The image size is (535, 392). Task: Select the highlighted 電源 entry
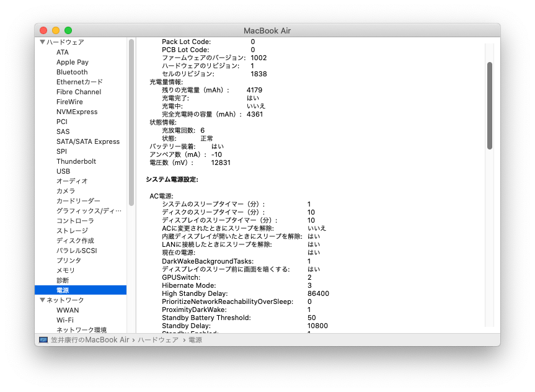pos(81,290)
